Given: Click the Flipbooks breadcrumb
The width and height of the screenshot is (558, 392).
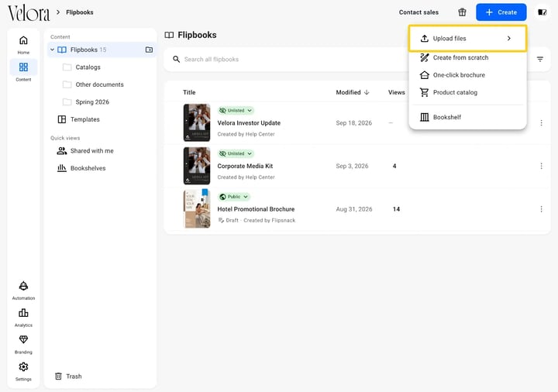Looking at the screenshot, I should [80, 12].
